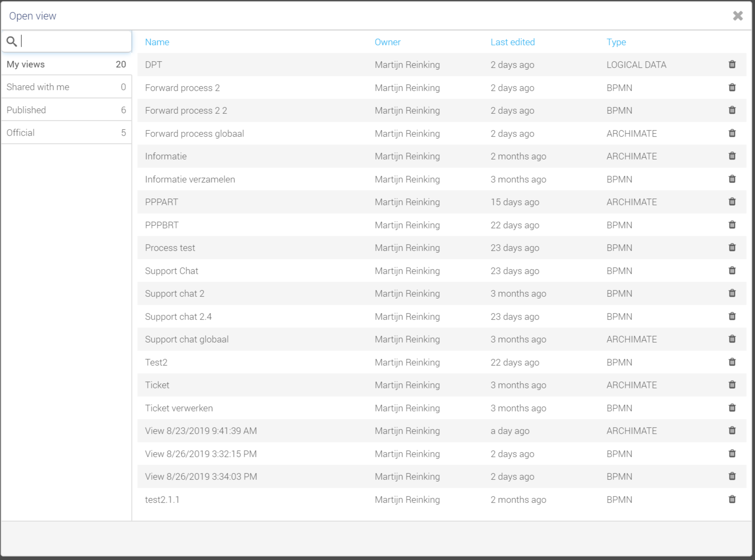The width and height of the screenshot is (755, 560).
Task: Sort by the Type column
Action: point(616,42)
